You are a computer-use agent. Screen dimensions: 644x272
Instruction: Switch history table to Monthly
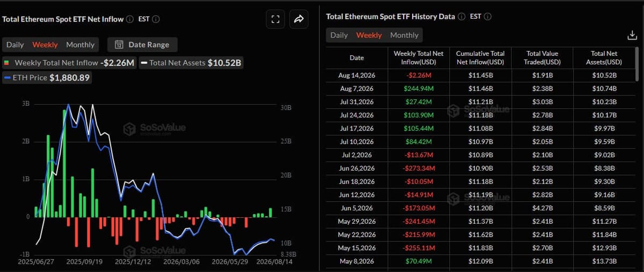pos(404,35)
